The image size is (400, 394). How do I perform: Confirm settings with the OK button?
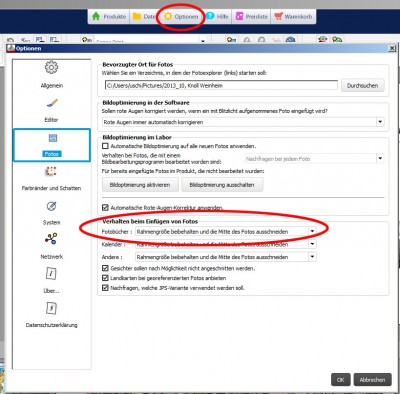340,380
